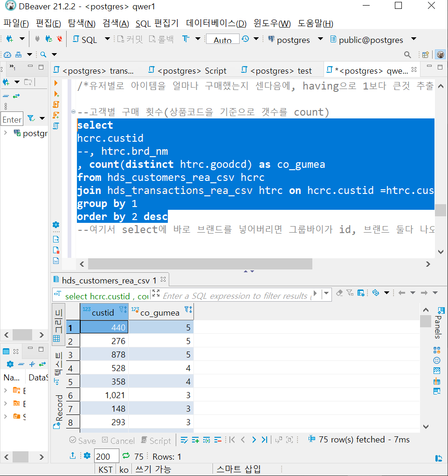Click the DBeaver perspective icon top right
The height and width of the screenshot is (476, 448).
click(x=441, y=55)
